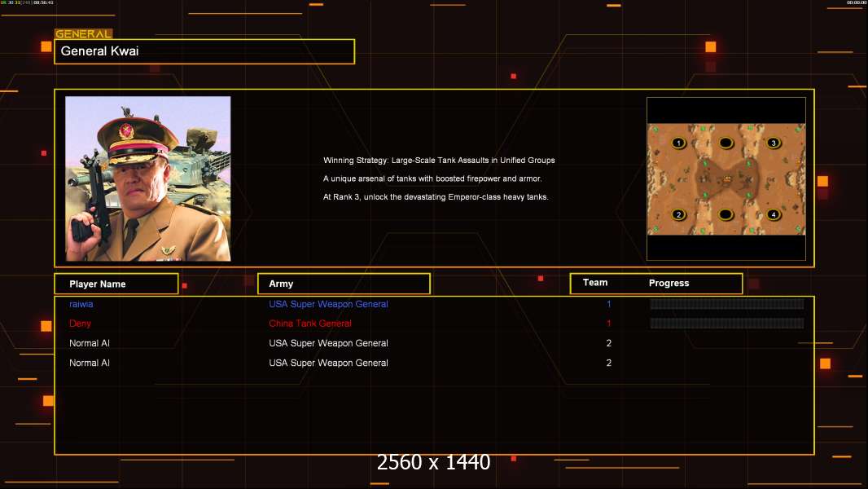Click the 00:00:00 counter in the corner

(857, 2)
